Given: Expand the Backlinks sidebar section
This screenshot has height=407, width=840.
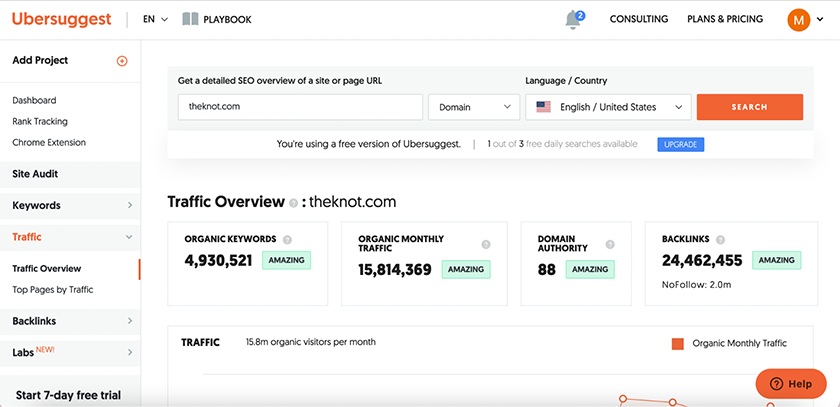Looking at the screenshot, I should point(70,321).
